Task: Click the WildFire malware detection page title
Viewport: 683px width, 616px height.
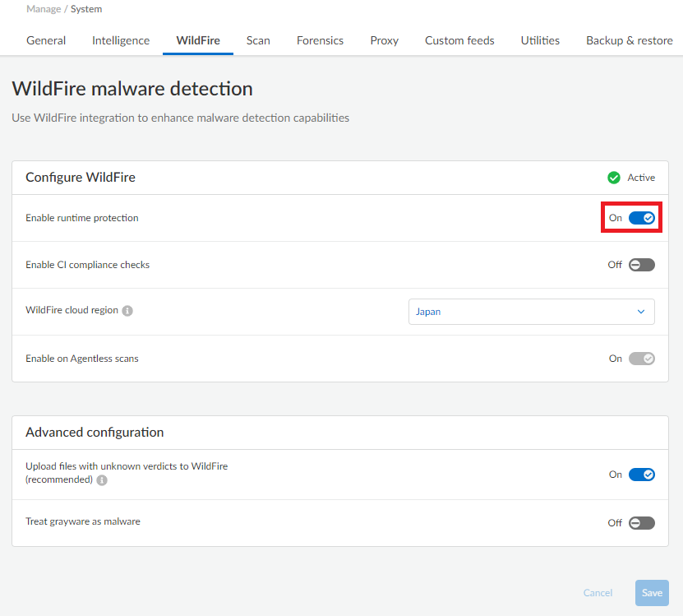Action: [132, 89]
